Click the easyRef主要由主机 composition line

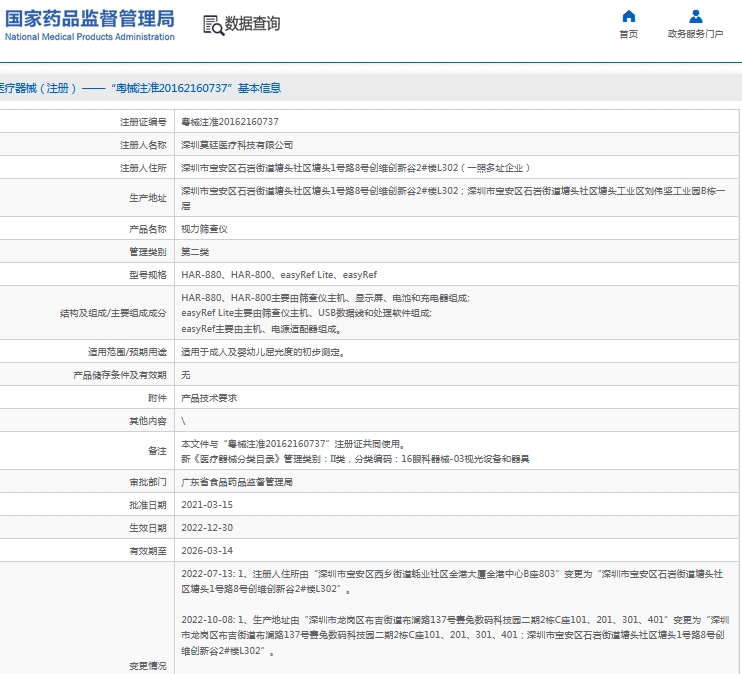click(262, 328)
